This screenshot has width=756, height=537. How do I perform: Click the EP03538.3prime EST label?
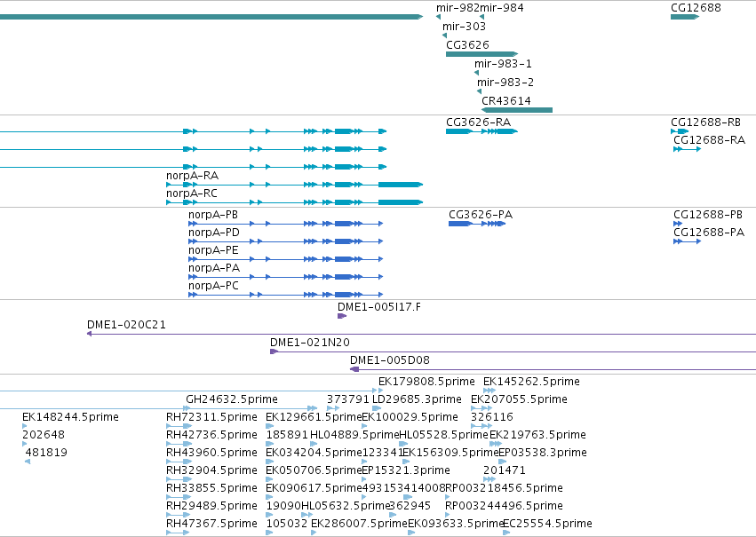543,453
